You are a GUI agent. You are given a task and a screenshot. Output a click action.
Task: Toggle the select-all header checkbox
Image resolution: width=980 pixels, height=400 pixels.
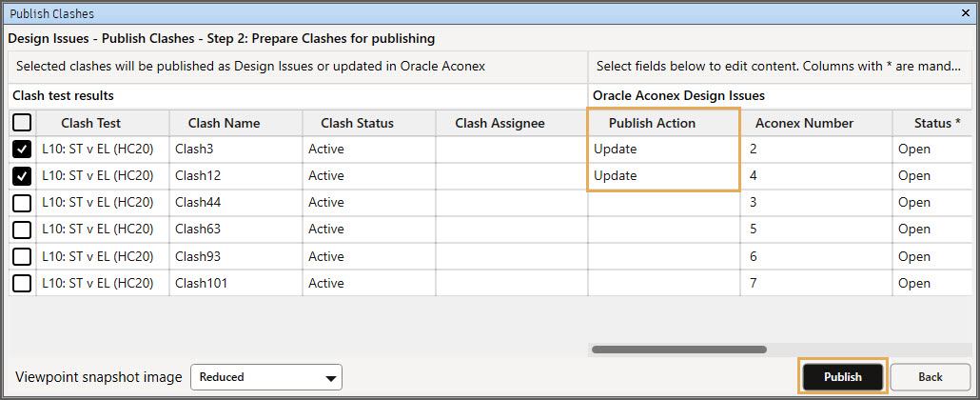click(22, 123)
